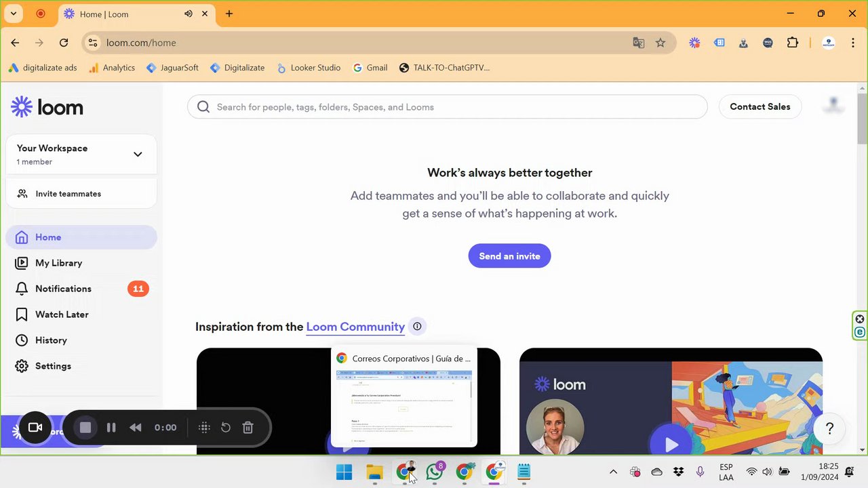Image resolution: width=868 pixels, height=488 pixels.
Task: Click the blue tag extension icon
Action: [x=719, y=43]
